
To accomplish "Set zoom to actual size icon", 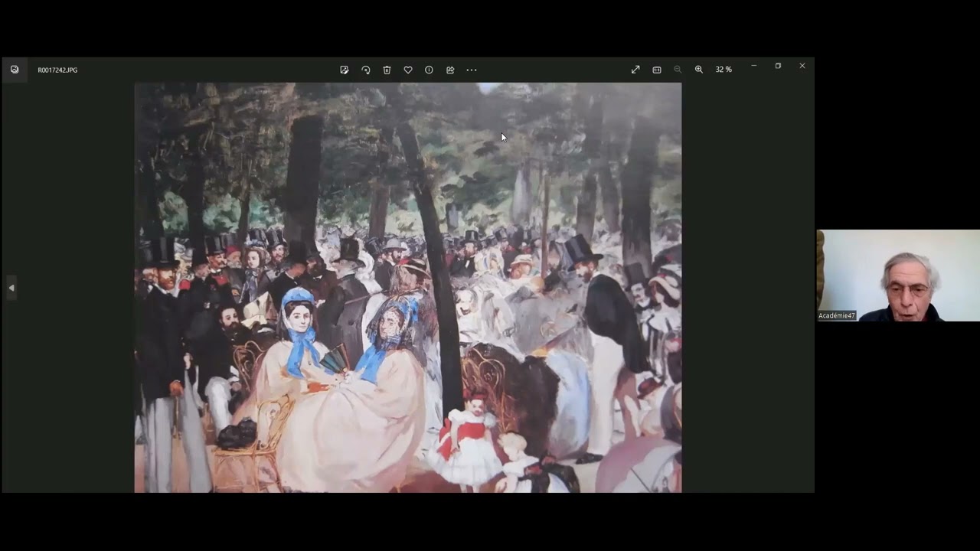I will pyautogui.click(x=657, y=70).
